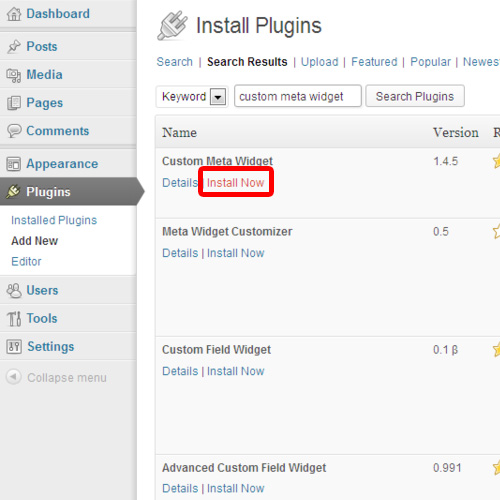
Task: Click the Search Plugins button
Action: pyautogui.click(x=415, y=96)
